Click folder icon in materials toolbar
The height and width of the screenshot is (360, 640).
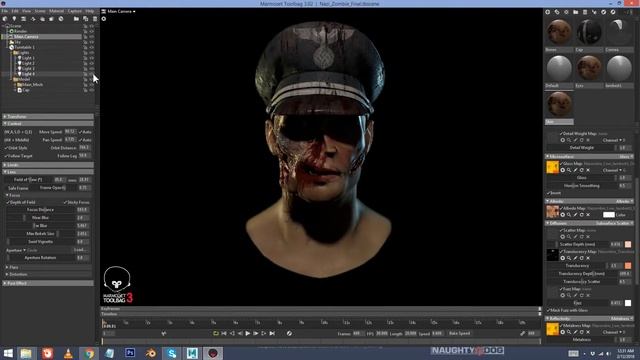pos(576,12)
